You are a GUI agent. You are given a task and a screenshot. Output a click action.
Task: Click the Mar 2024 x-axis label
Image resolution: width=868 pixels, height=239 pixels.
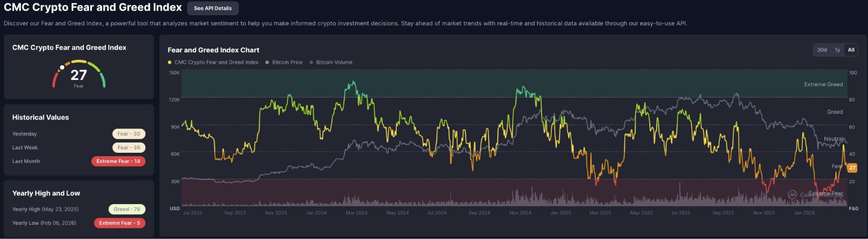tap(357, 213)
